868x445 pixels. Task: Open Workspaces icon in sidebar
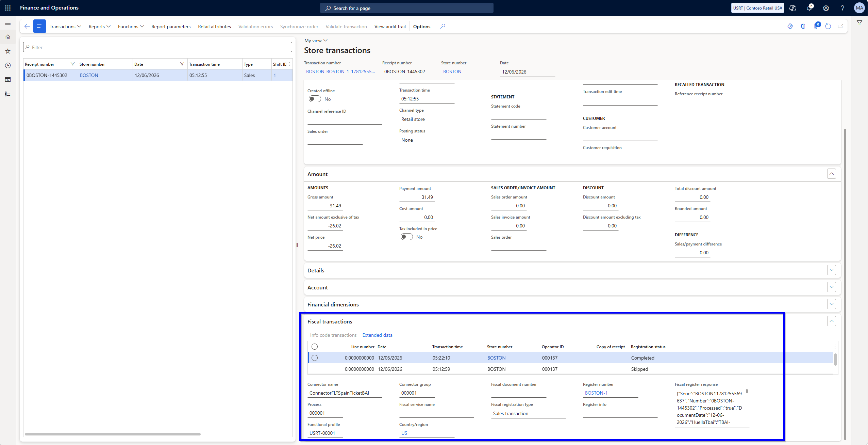click(x=8, y=80)
